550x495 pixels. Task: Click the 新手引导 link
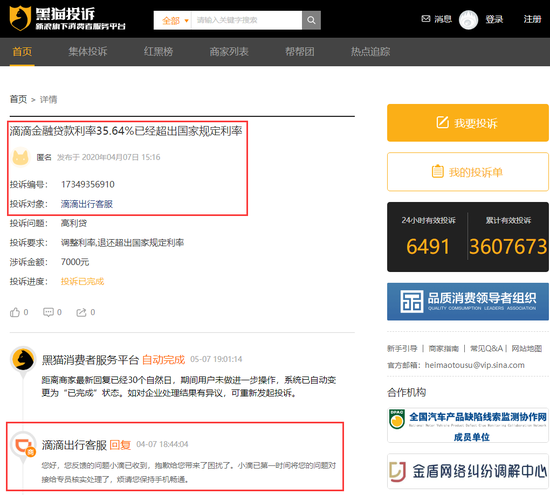pos(402,348)
